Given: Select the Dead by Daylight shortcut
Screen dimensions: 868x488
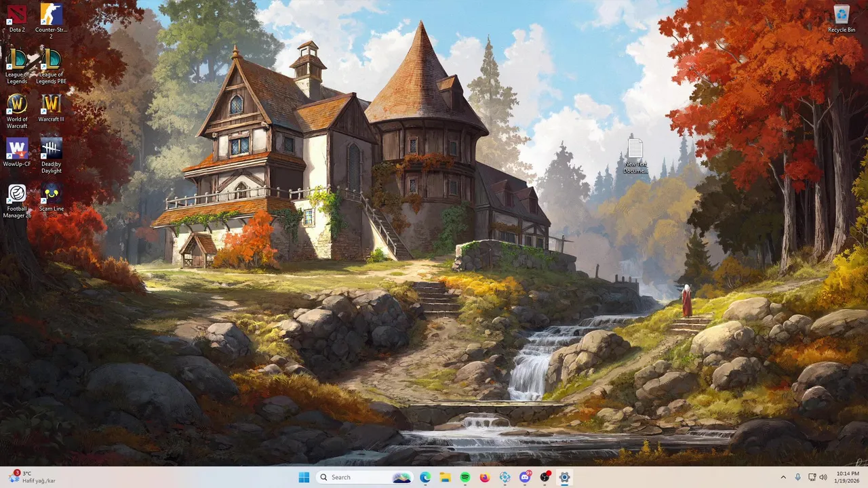Looking at the screenshot, I should click(51, 155).
